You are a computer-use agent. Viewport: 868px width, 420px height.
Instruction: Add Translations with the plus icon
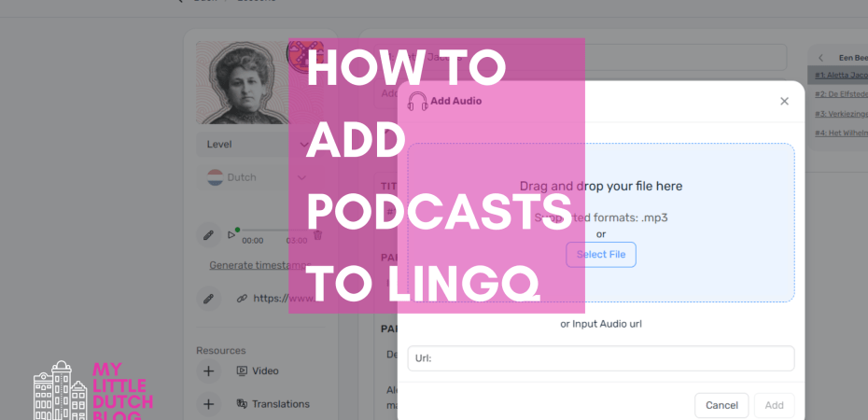click(x=208, y=404)
